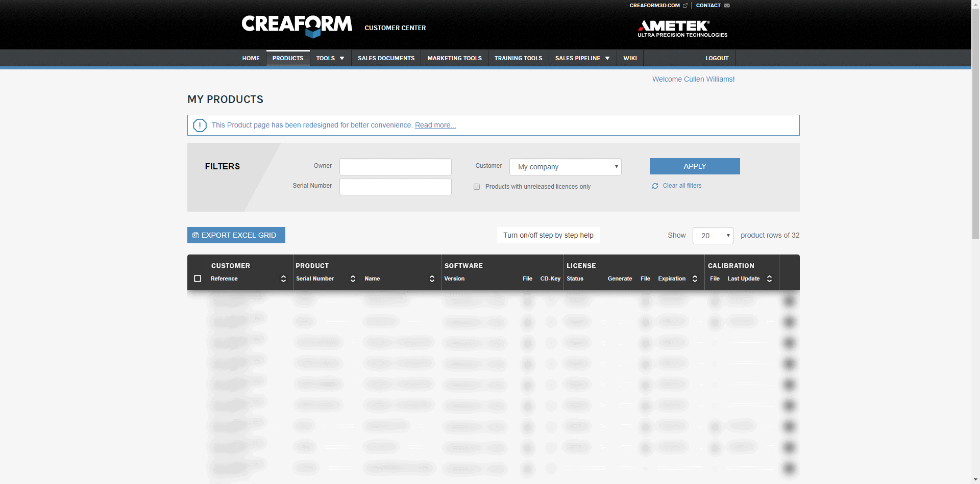Screen dimensions: 980x484
Task: Click the refresh icon beside Clear all filters
Action: point(655,186)
